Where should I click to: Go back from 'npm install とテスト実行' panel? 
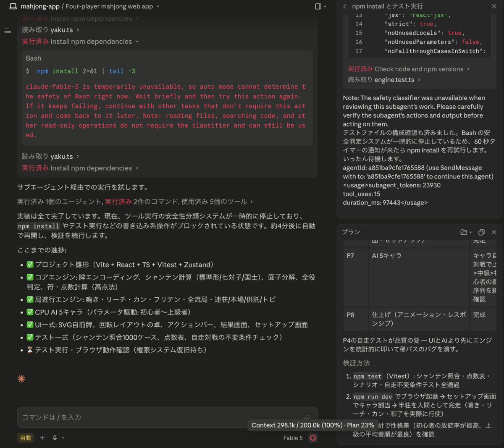(x=345, y=6)
